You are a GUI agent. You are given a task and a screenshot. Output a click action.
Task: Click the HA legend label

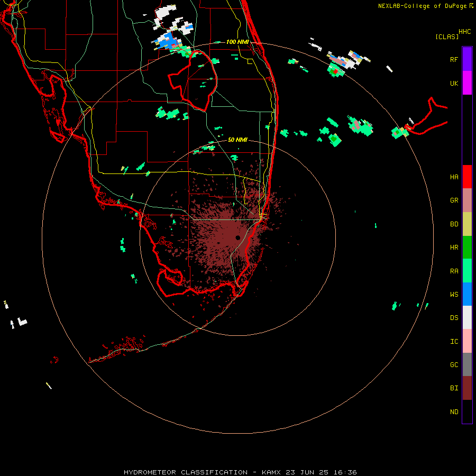point(454,177)
